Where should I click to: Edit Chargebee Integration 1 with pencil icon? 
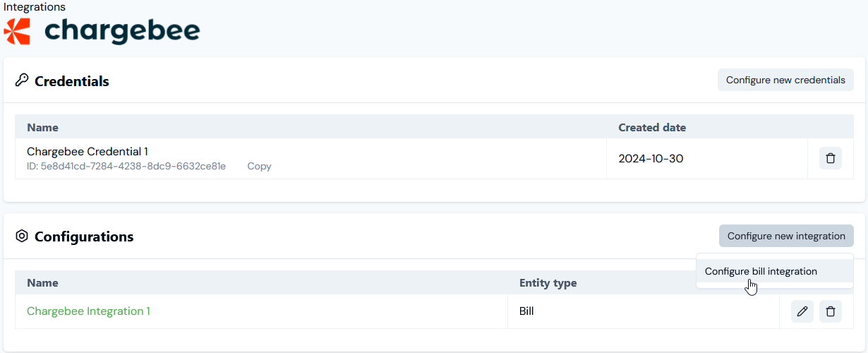802,311
